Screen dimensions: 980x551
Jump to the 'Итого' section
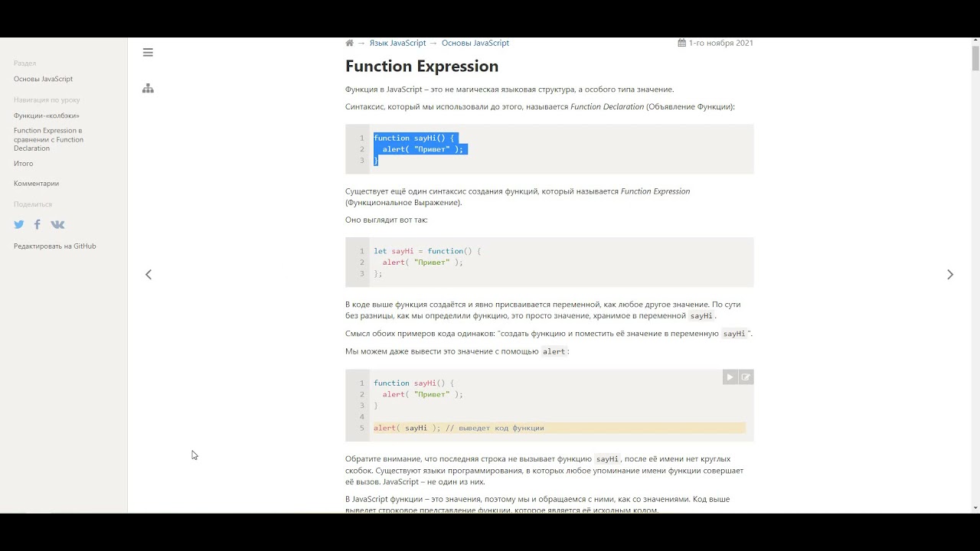pyautogui.click(x=23, y=164)
